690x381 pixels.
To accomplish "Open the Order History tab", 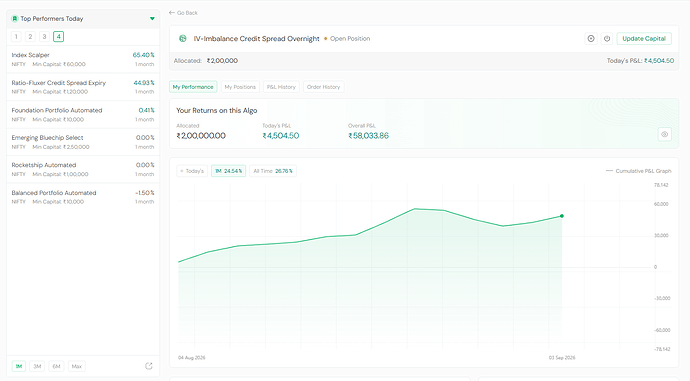I will pyautogui.click(x=323, y=87).
